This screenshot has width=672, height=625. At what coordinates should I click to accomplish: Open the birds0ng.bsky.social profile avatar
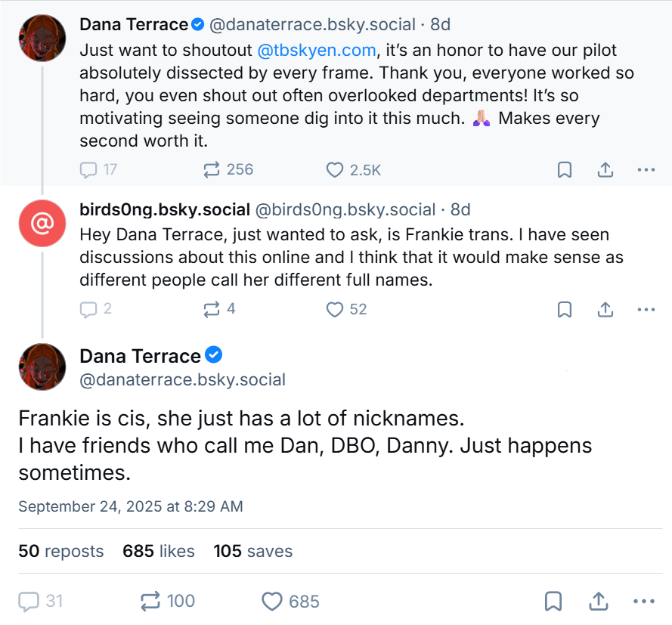(42, 224)
